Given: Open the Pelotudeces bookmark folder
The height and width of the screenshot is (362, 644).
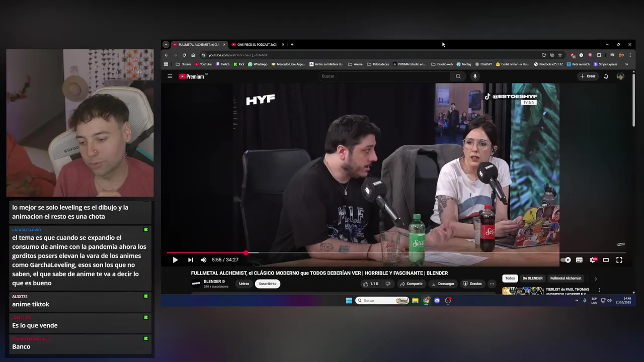Looking at the screenshot, I should click(x=378, y=64).
